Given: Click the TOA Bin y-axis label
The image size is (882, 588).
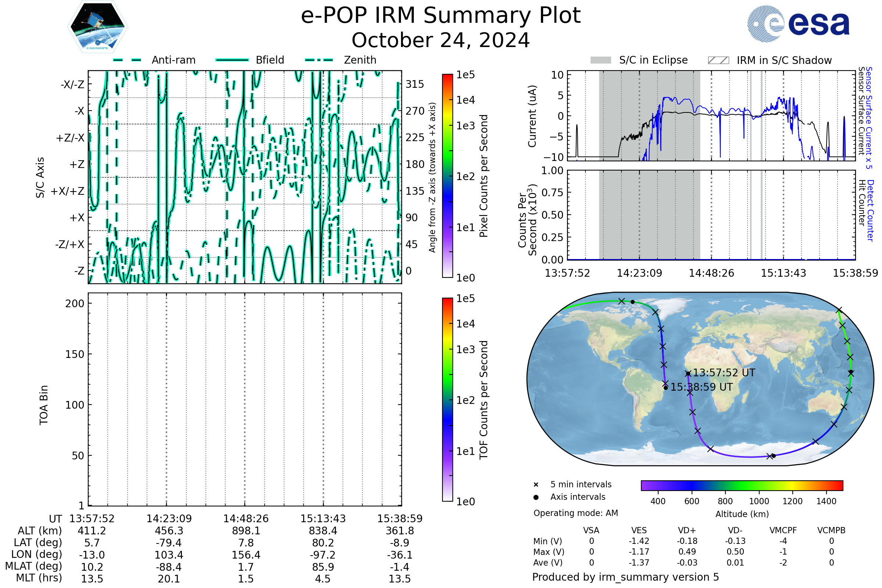Looking at the screenshot, I should (43, 405).
